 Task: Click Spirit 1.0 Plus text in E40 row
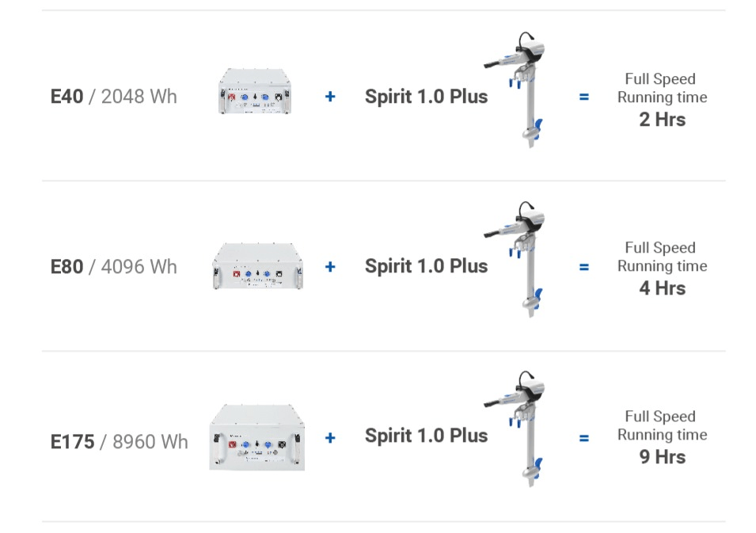tap(426, 97)
